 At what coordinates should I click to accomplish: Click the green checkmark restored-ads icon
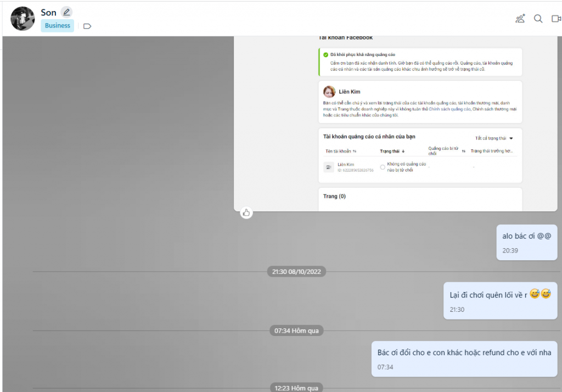click(x=325, y=55)
